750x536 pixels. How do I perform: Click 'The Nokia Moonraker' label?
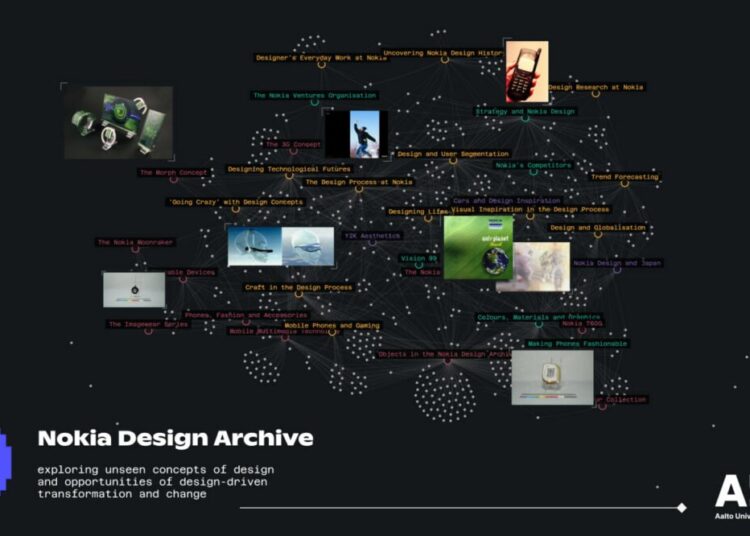[x=135, y=242]
